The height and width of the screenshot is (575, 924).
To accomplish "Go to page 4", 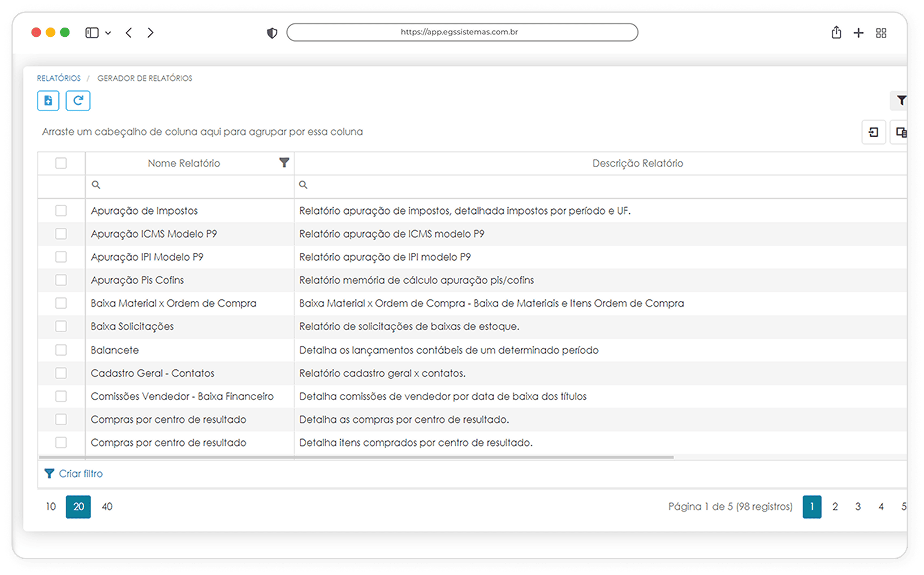I will pos(881,506).
